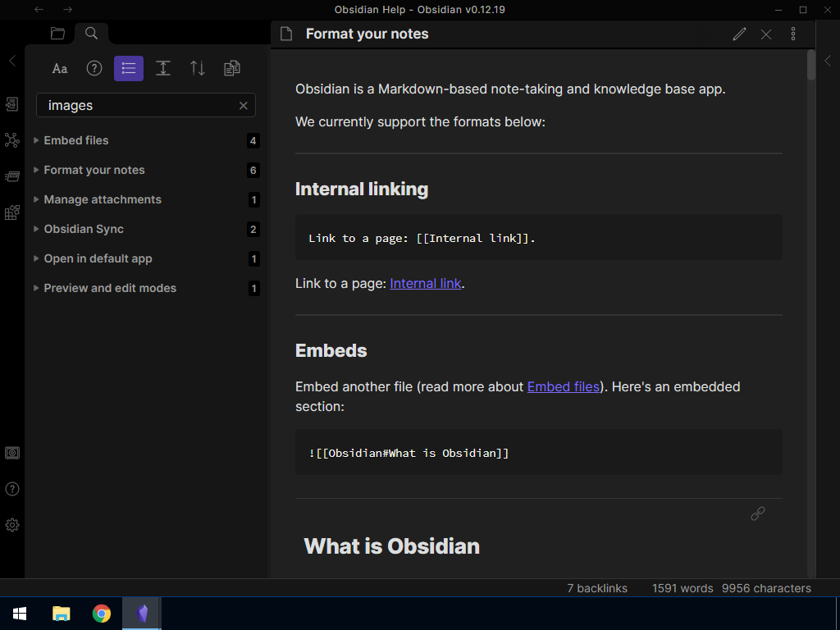Screen dimensions: 840x630
Task: Click the Obsidian Sync match count 2
Action: pyautogui.click(x=253, y=230)
